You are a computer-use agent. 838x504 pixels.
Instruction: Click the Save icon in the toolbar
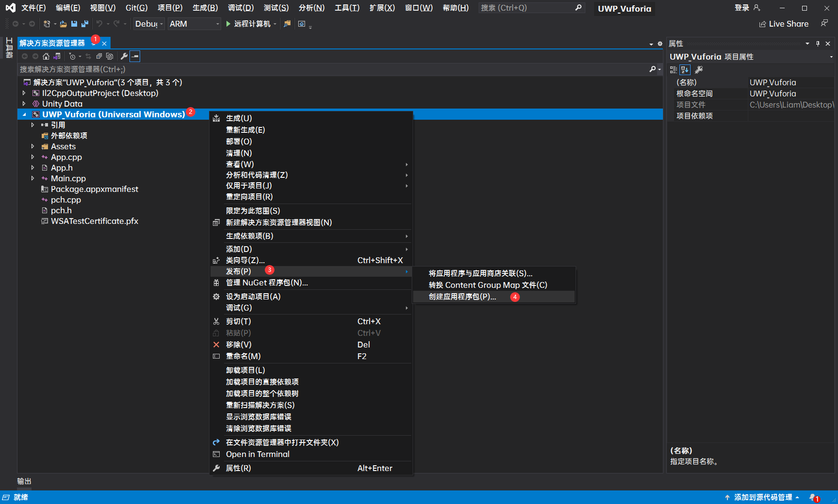[x=74, y=24]
